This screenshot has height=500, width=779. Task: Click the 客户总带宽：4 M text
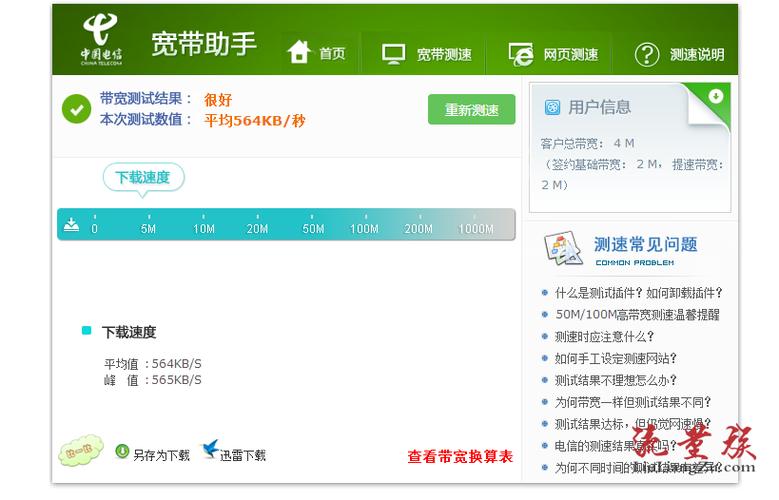point(587,144)
